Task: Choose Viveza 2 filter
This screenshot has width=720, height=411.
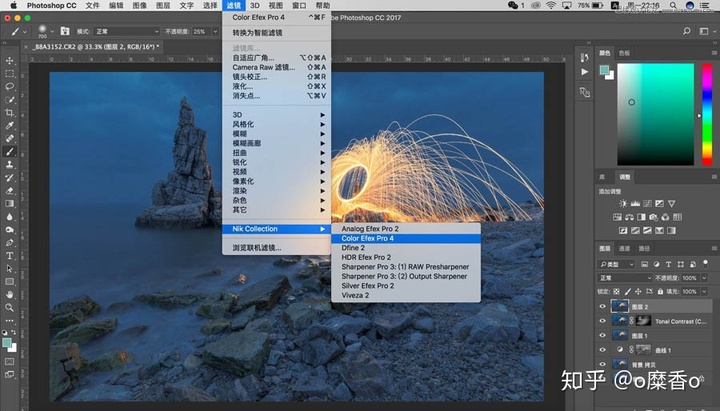Action: 406,295
